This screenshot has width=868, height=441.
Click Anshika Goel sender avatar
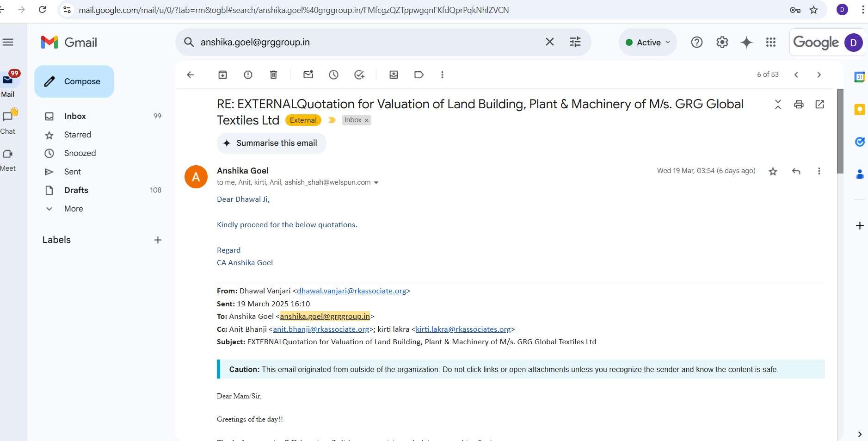click(x=196, y=177)
